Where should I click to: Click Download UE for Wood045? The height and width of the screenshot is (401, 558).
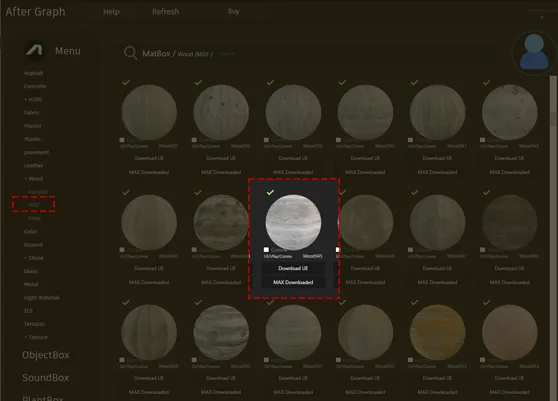293,268
